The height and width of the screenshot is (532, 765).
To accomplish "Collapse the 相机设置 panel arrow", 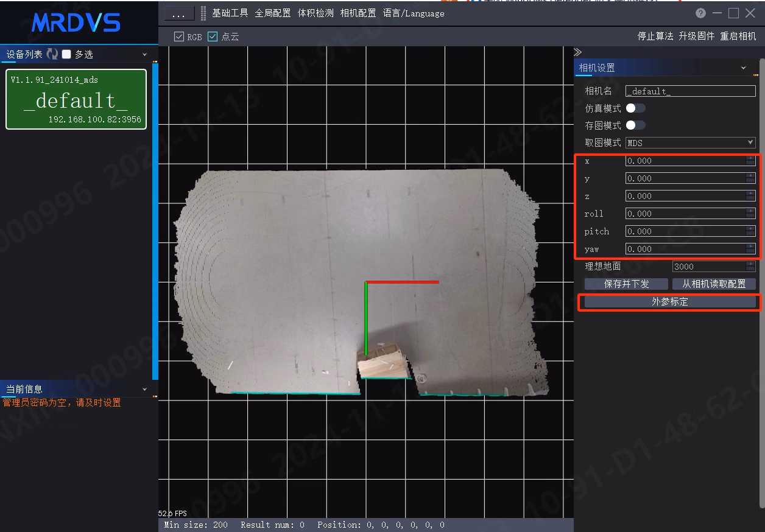I will click(743, 68).
